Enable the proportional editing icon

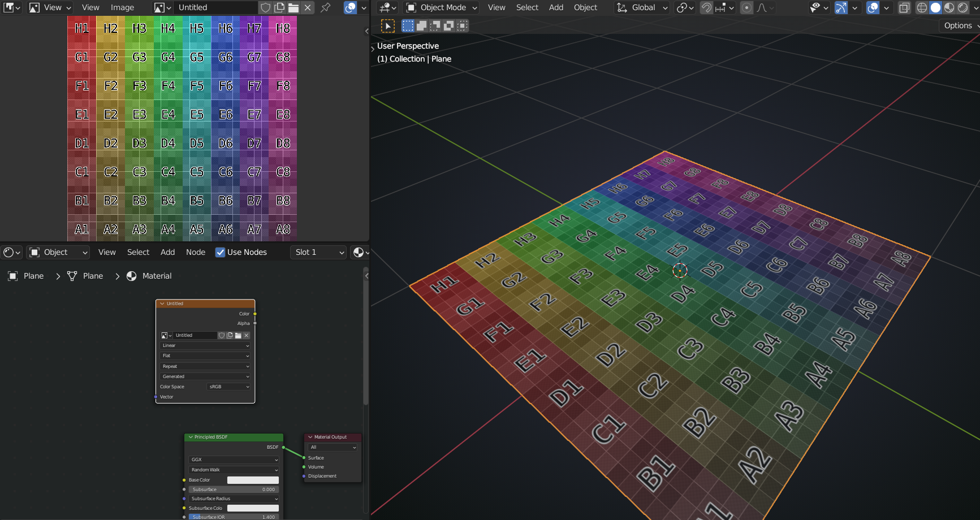(x=747, y=7)
